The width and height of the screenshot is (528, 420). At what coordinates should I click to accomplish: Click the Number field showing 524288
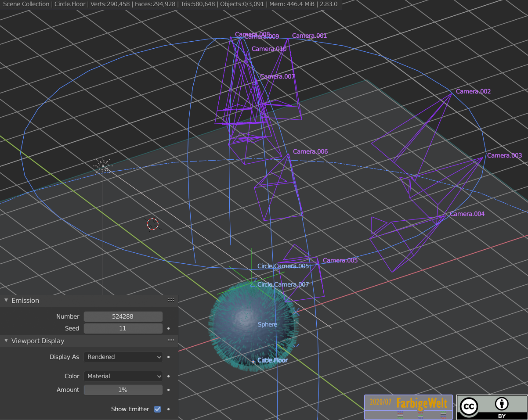123,316
